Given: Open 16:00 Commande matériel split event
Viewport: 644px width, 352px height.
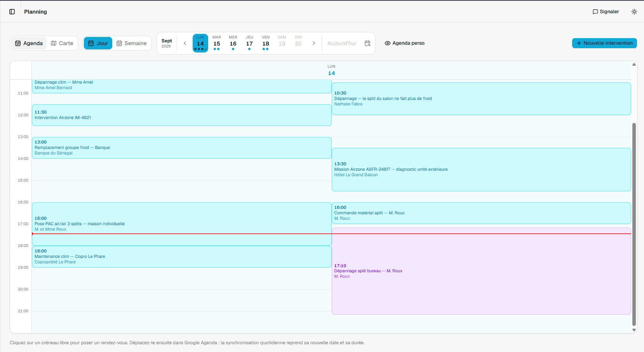Looking at the screenshot, I should pyautogui.click(x=481, y=213).
